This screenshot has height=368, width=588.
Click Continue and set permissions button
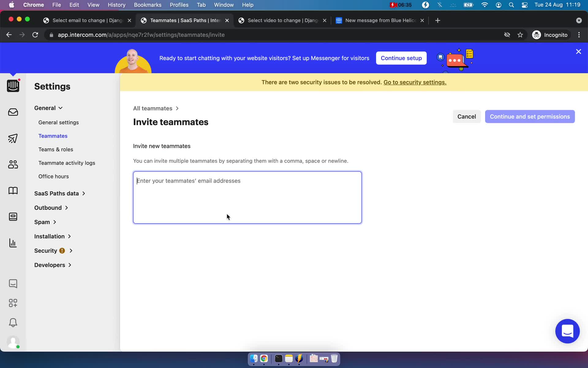530,116
